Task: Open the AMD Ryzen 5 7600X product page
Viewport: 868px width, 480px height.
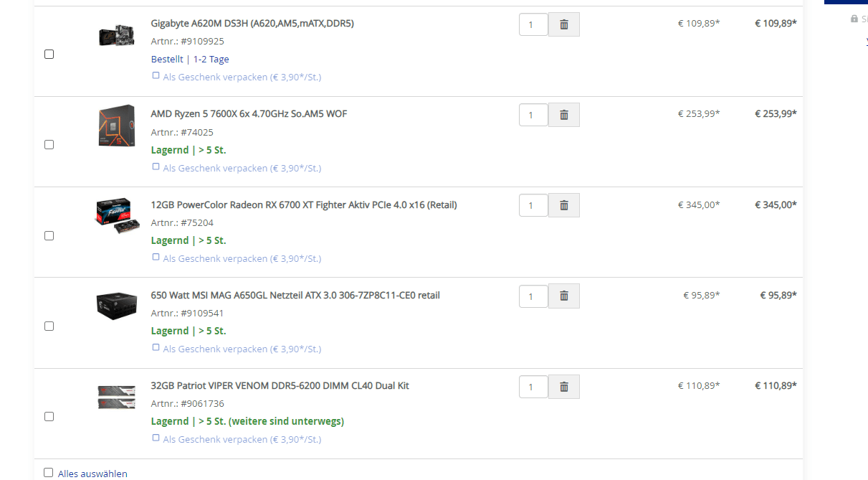Action: 249,113
